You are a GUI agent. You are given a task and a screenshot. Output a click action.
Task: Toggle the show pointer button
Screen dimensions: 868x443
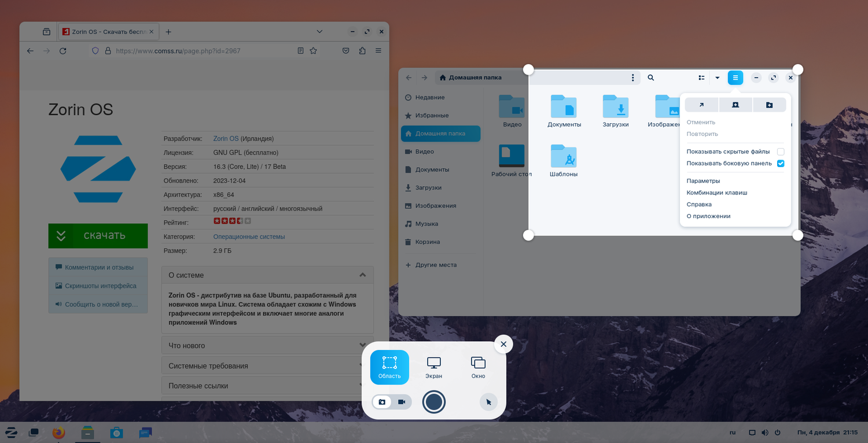coord(488,402)
